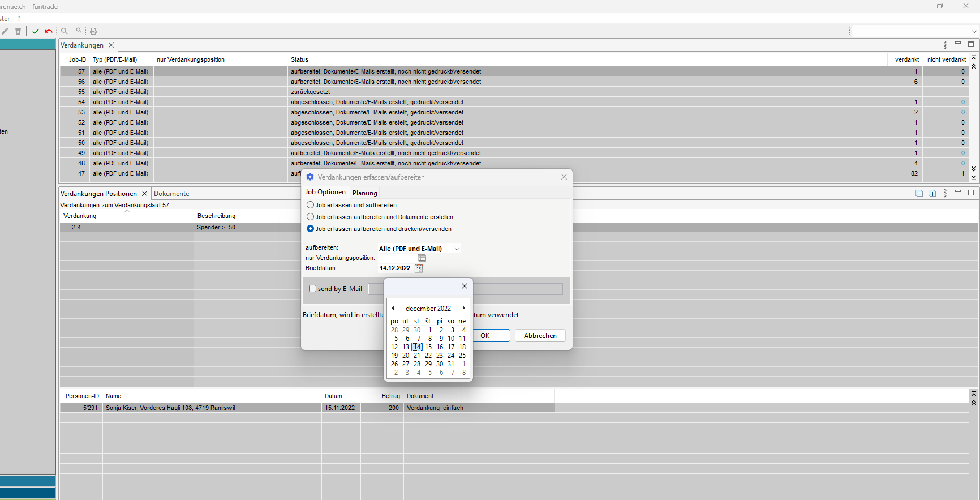
Task: Go to next month in calendar
Action: pyautogui.click(x=463, y=308)
